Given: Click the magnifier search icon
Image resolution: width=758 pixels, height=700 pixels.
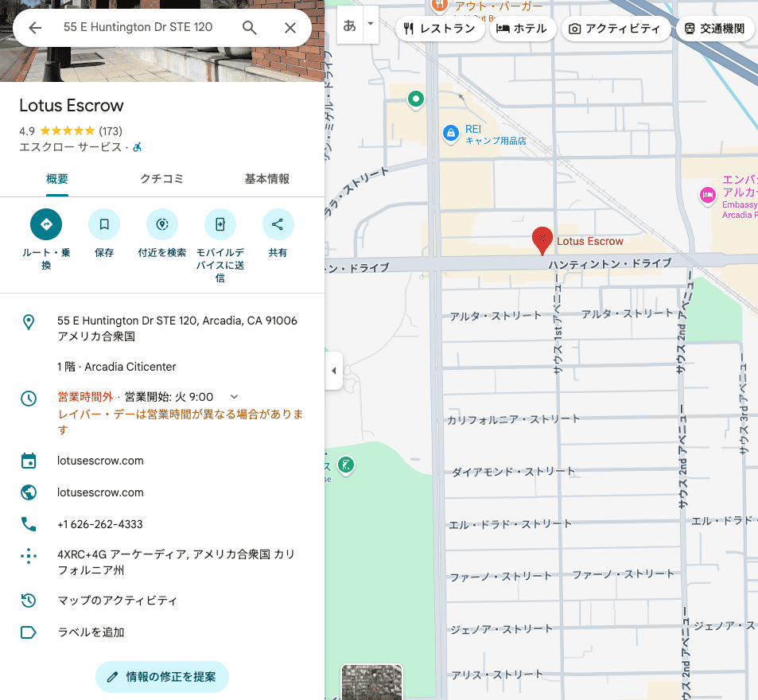Looking at the screenshot, I should point(250,28).
